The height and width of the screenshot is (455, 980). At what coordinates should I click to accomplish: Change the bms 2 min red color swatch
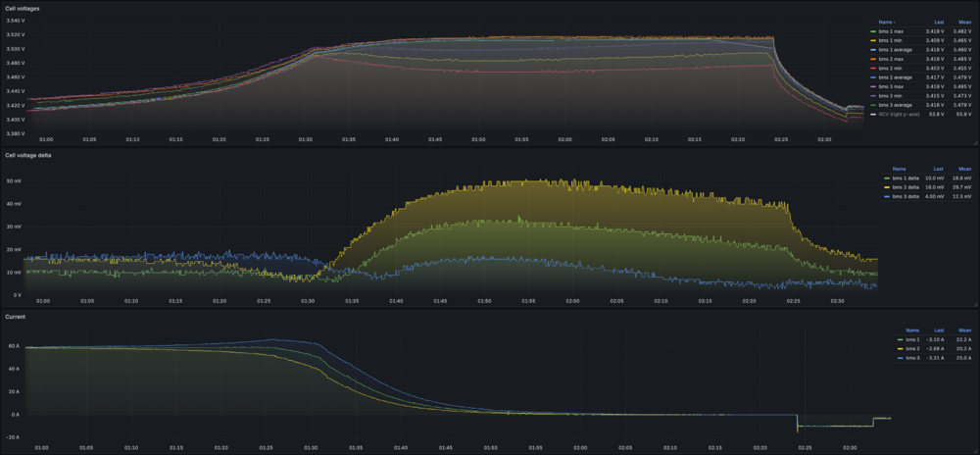click(x=873, y=68)
